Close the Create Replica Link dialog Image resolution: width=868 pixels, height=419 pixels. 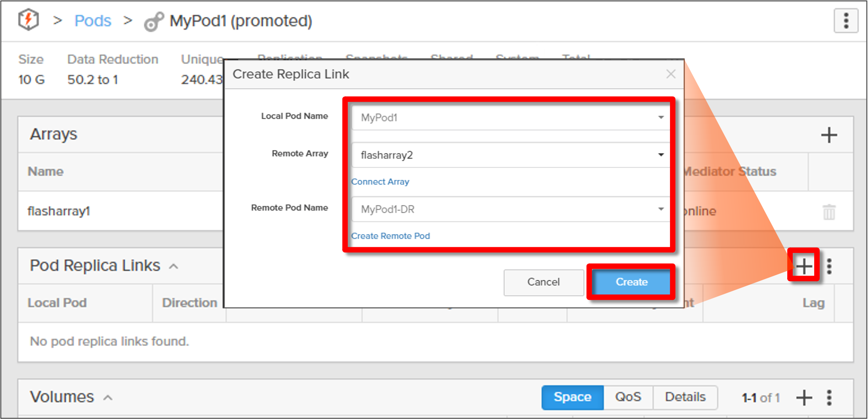coord(670,74)
